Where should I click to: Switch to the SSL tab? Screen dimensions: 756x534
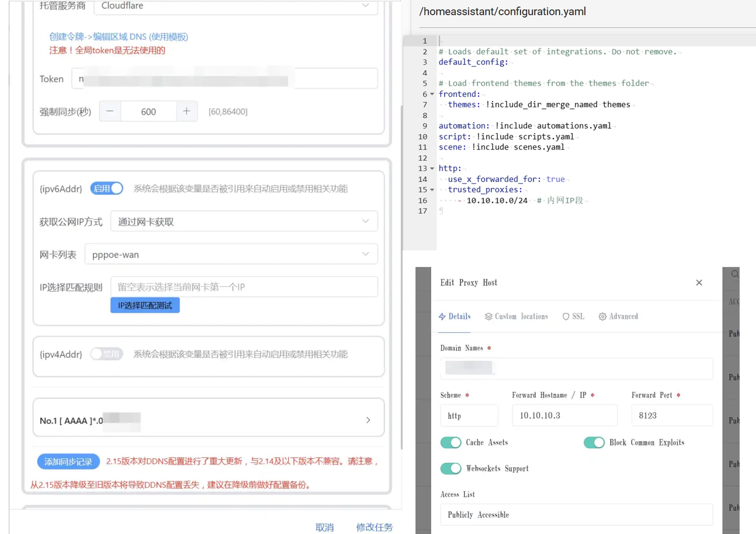pos(573,316)
